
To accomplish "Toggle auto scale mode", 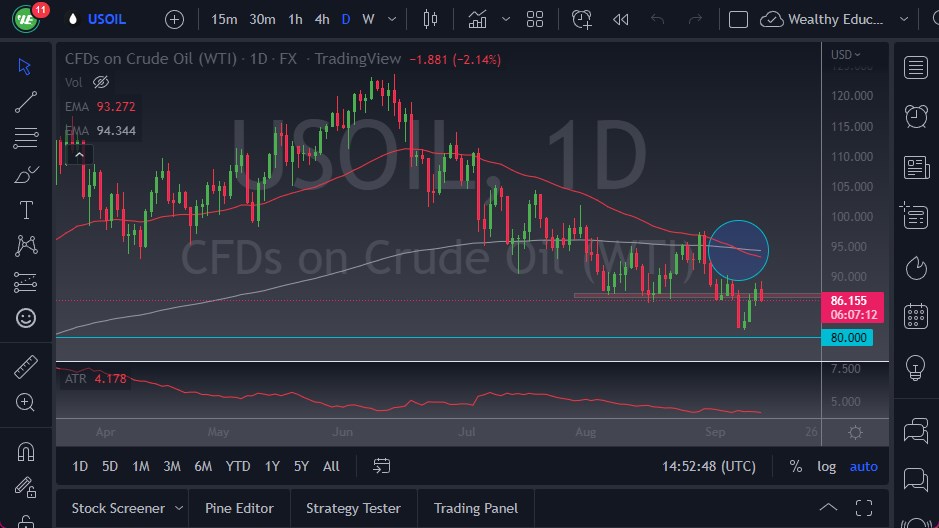I will (x=864, y=466).
